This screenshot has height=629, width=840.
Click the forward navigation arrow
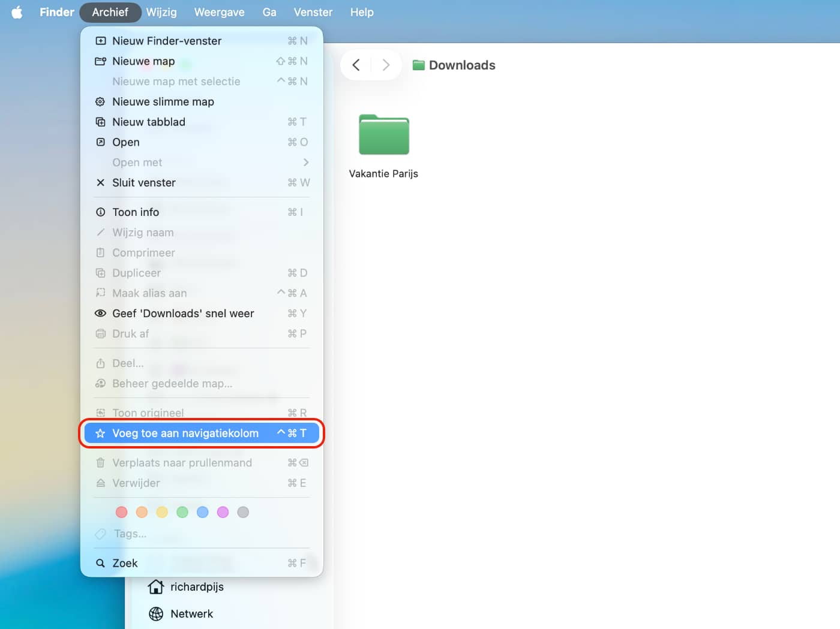click(x=386, y=65)
